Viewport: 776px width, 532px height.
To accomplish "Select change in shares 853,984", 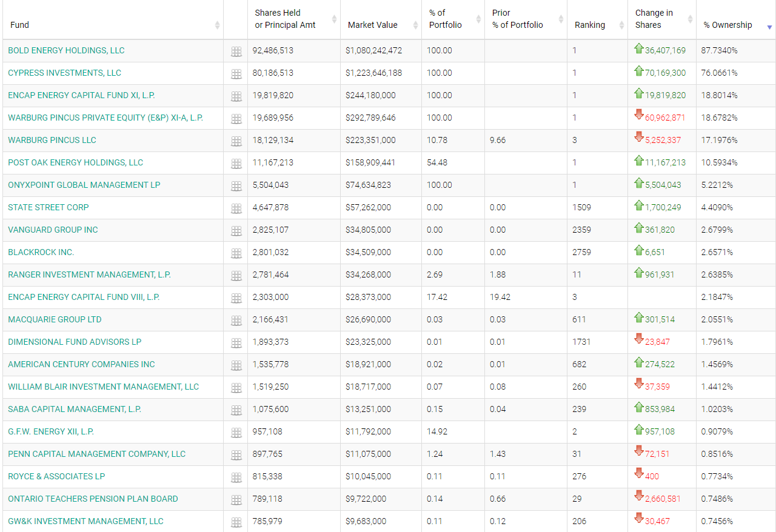I will pos(660,409).
